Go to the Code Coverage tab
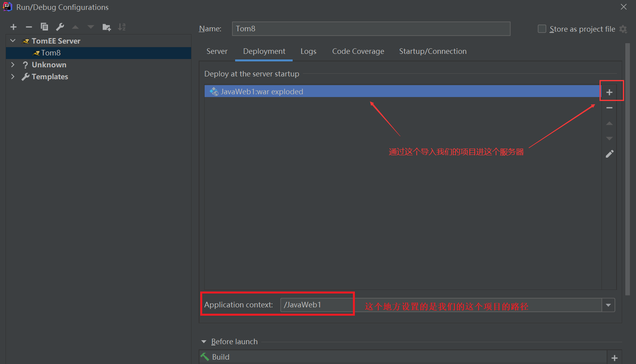This screenshot has width=636, height=364. pos(358,51)
